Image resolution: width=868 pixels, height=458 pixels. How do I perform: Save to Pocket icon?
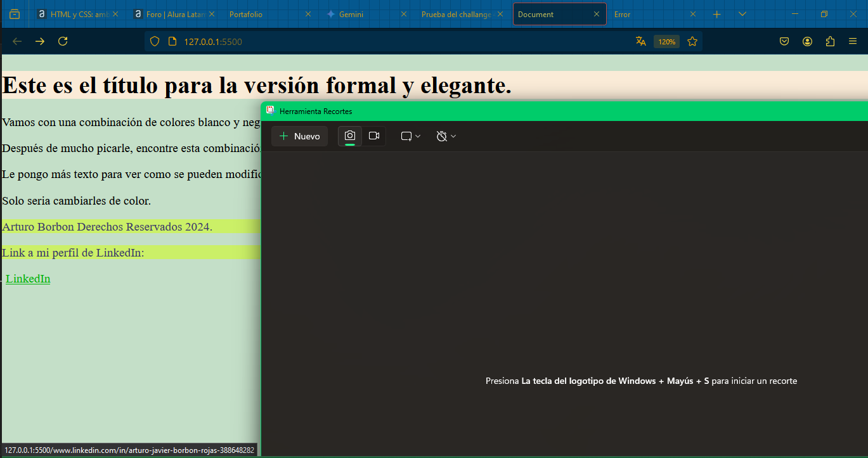[x=784, y=42]
